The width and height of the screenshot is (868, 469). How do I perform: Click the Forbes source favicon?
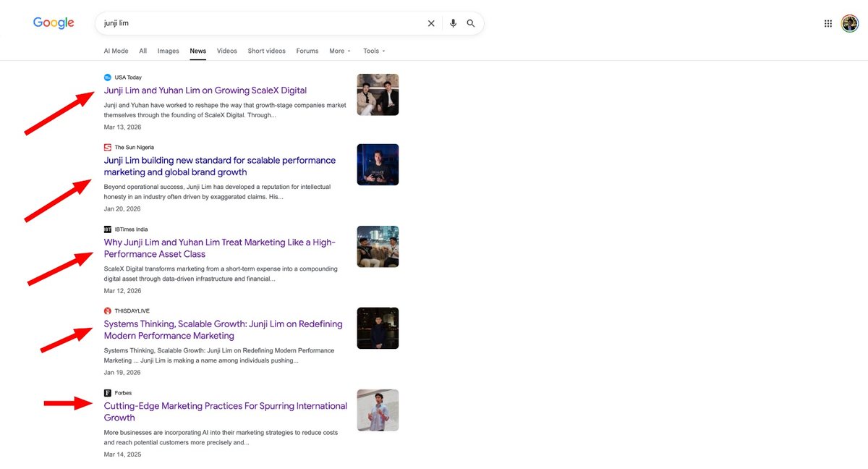pyautogui.click(x=108, y=393)
